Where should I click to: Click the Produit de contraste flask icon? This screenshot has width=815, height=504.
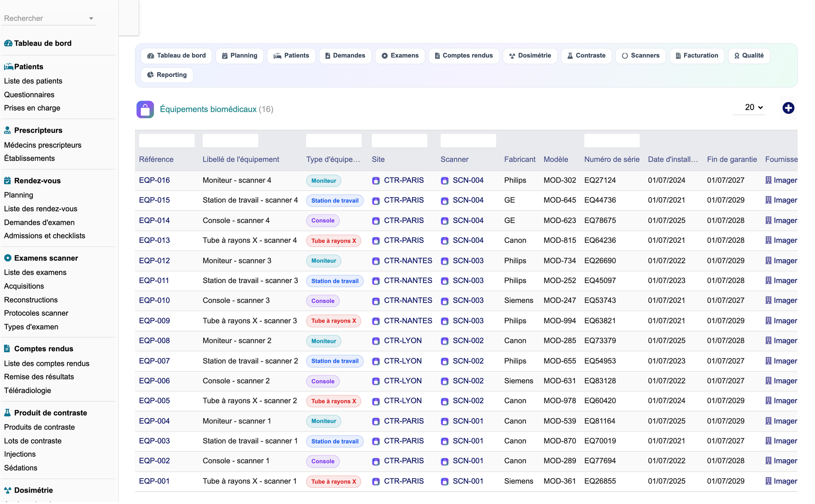coord(8,413)
